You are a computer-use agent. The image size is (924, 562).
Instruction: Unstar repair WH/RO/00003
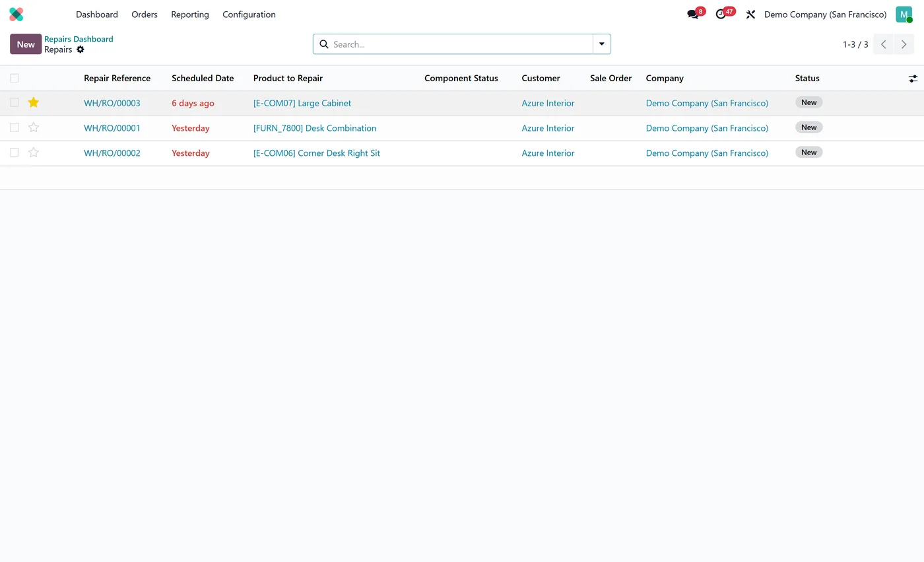pos(34,102)
